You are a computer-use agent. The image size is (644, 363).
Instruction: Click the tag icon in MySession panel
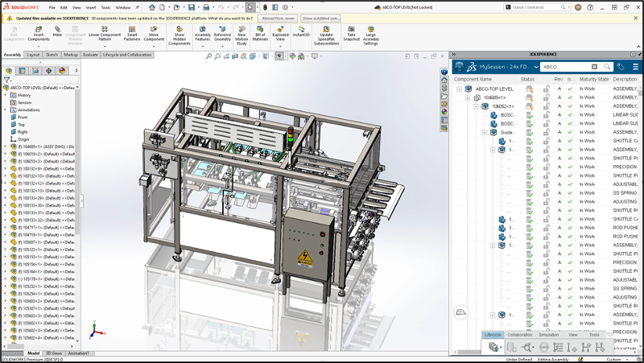(x=621, y=67)
